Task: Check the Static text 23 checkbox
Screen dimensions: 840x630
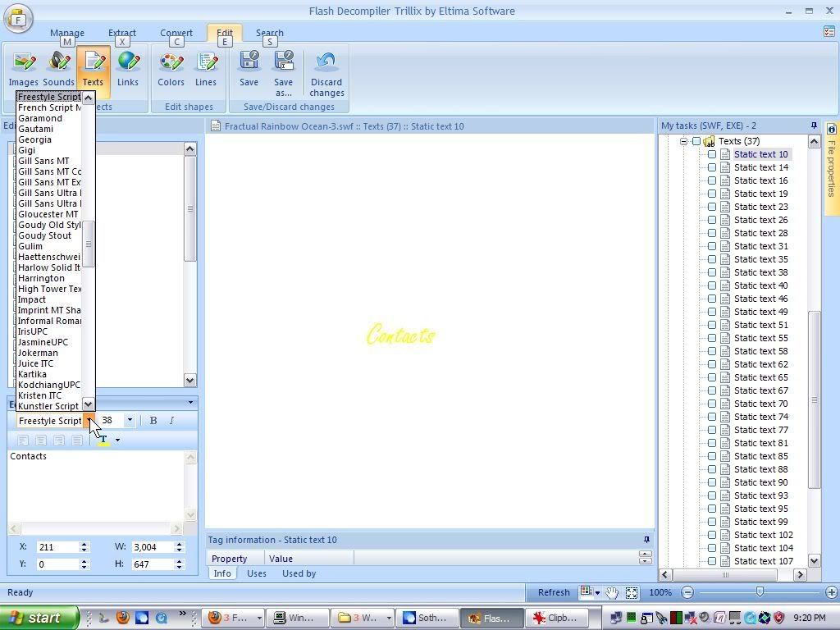Action: click(x=712, y=207)
